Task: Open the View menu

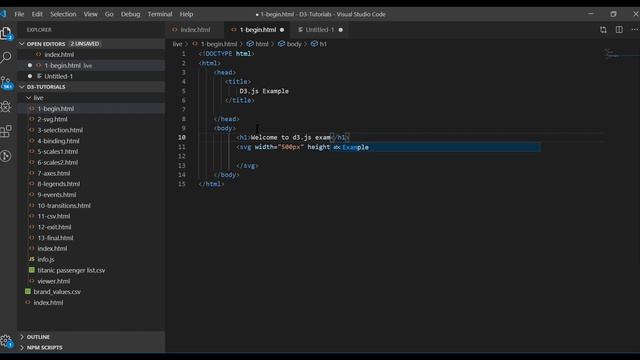Action: click(91, 14)
